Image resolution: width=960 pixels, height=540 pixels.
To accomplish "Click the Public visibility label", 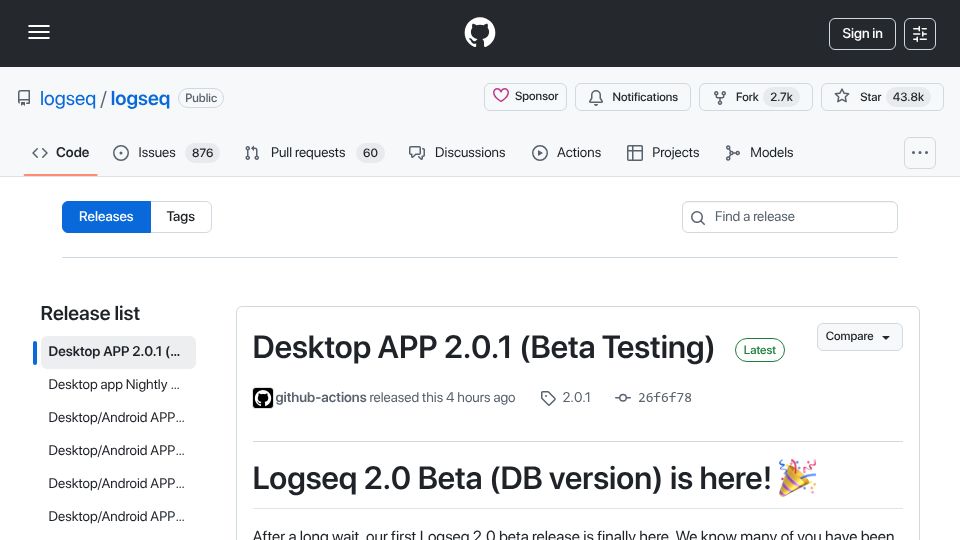I will tap(201, 98).
